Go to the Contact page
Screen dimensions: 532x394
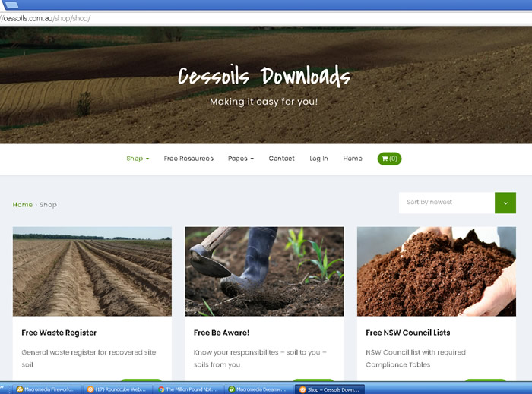point(281,159)
